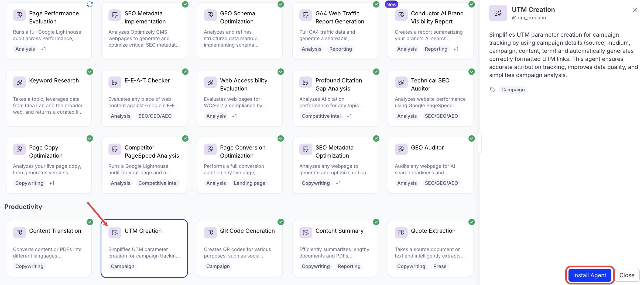The width and height of the screenshot is (644, 285).
Task: Click Competitive intel tag on Competitor PageSpeed card
Action: (x=158, y=183)
